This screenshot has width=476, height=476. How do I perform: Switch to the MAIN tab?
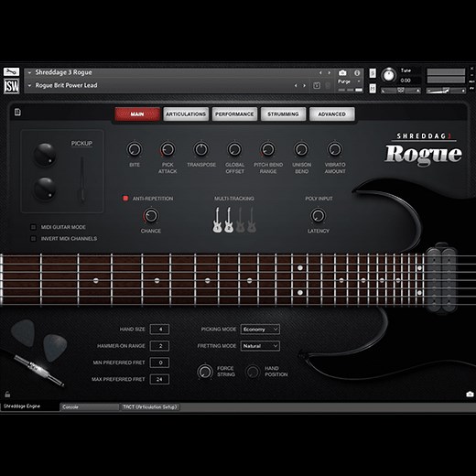pyautogui.click(x=137, y=114)
